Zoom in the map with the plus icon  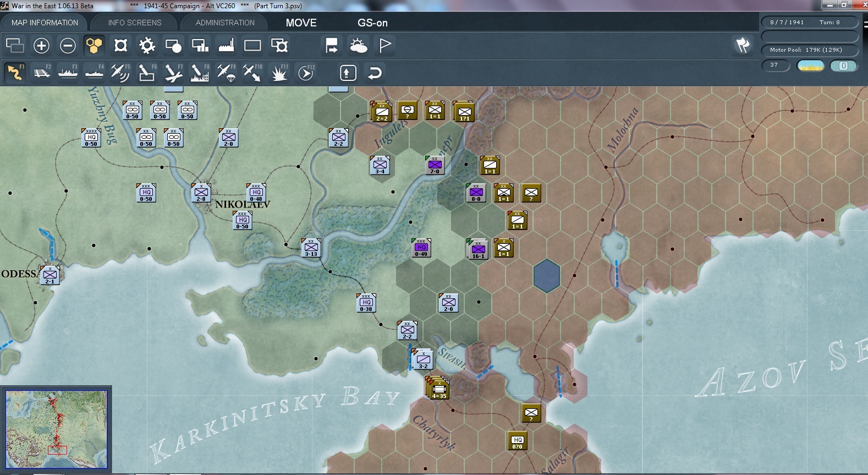pos(41,46)
